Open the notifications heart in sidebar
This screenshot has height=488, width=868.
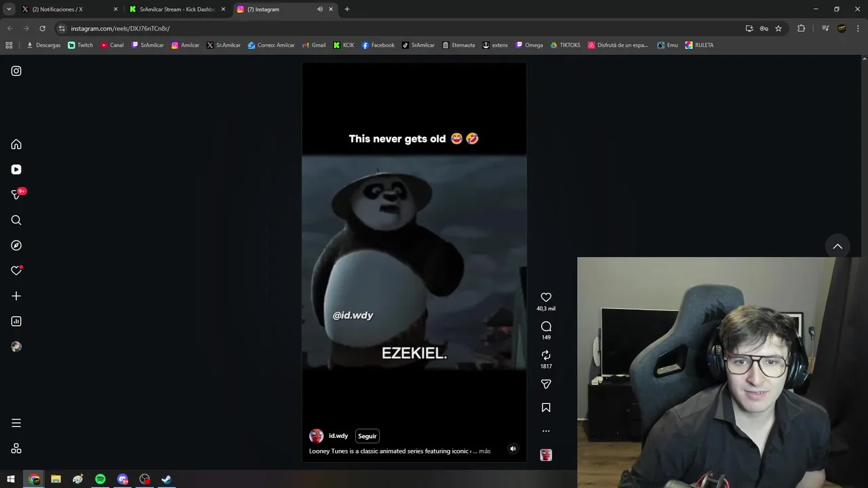coord(16,270)
